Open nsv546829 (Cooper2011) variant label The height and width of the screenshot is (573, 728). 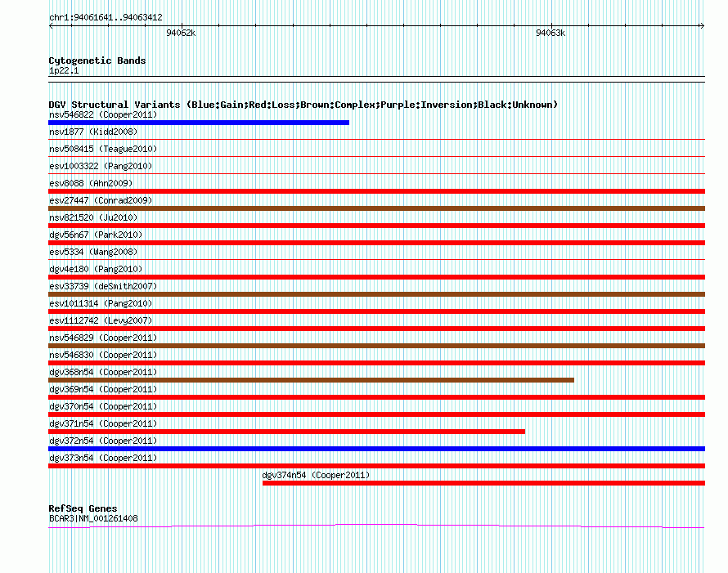click(103, 338)
